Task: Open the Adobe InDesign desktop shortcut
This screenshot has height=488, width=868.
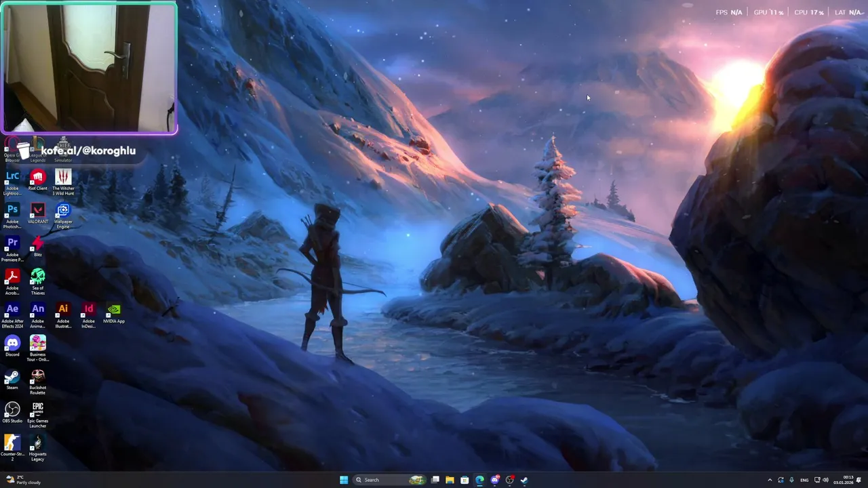Action: pyautogui.click(x=88, y=315)
